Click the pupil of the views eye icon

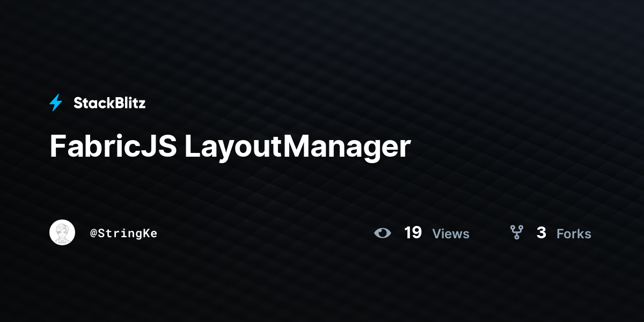[x=383, y=233]
